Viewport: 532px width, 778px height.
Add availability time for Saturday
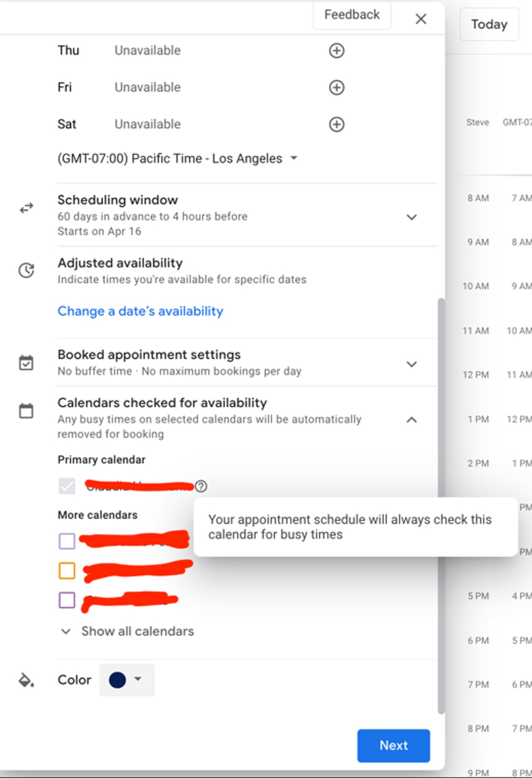coord(336,124)
